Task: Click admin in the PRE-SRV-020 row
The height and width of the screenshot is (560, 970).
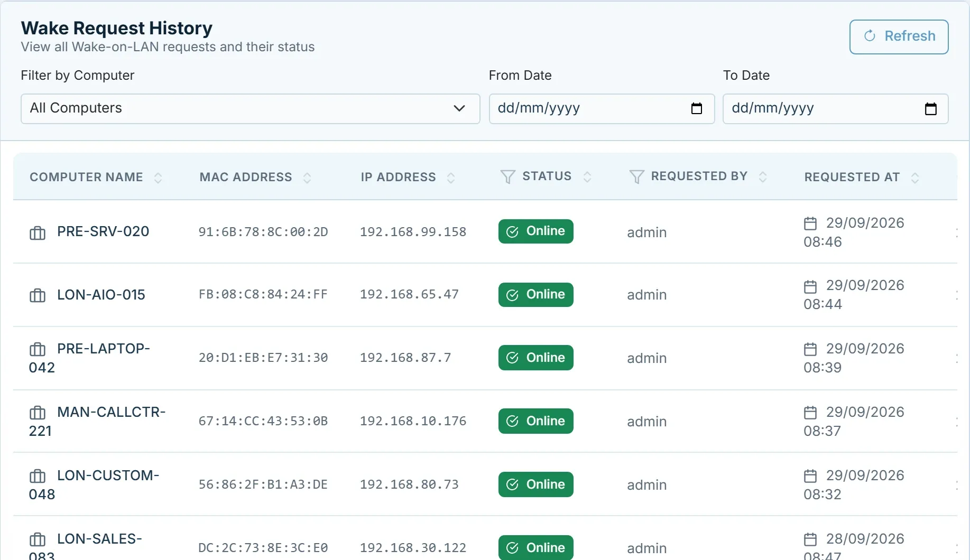Action: (x=646, y=232)
